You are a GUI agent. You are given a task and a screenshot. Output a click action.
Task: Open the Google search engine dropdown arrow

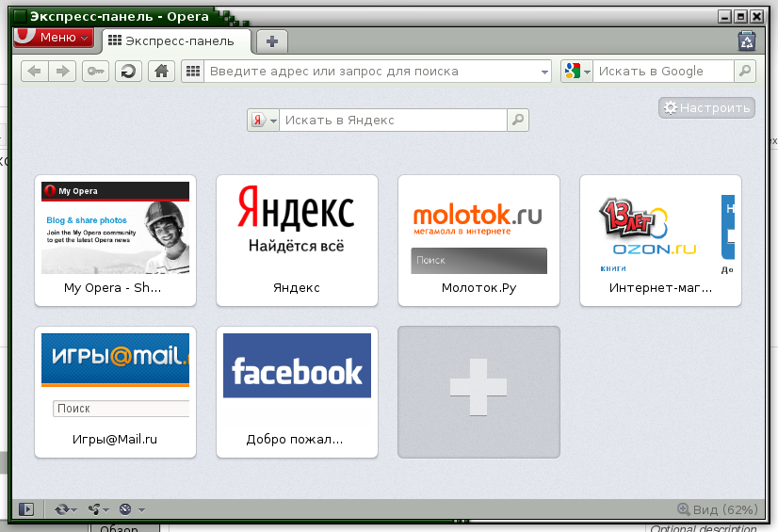pos(587,73)
